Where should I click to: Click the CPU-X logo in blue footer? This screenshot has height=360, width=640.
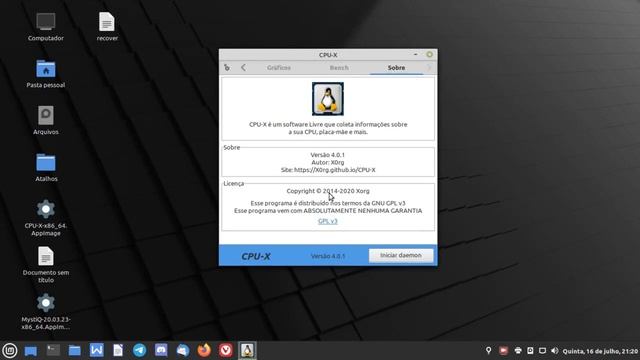[x=256, y=256]
